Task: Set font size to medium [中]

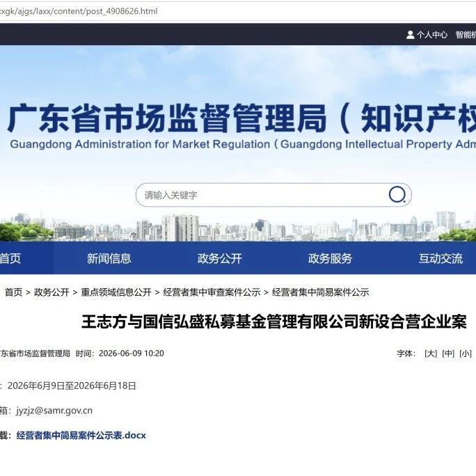Action: 448,354
